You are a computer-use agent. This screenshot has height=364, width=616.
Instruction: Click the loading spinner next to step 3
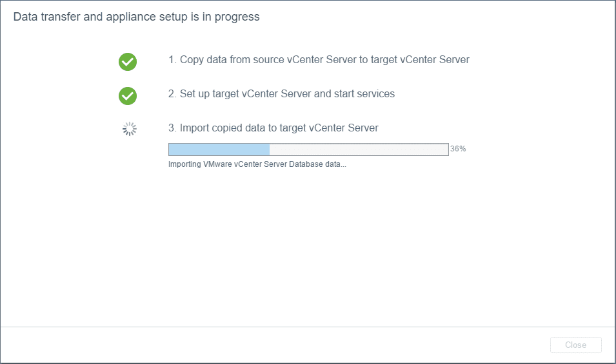130,129
